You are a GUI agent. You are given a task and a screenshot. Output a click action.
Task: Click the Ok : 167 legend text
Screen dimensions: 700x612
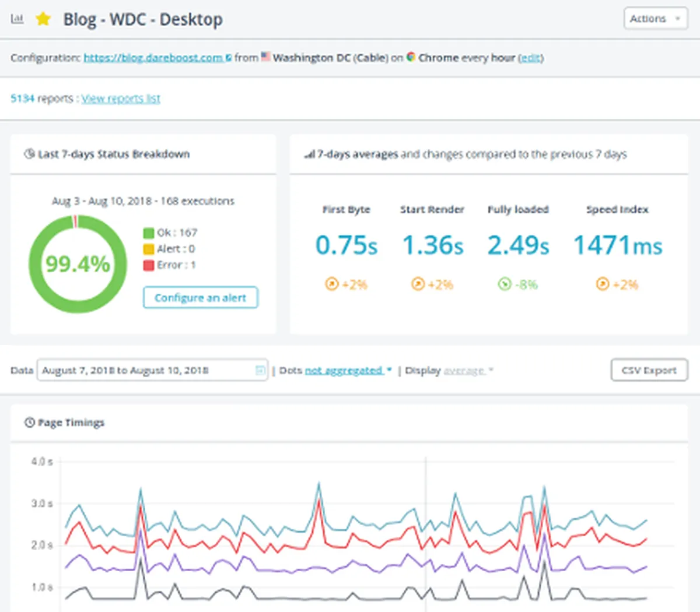[x=177, y=233]
